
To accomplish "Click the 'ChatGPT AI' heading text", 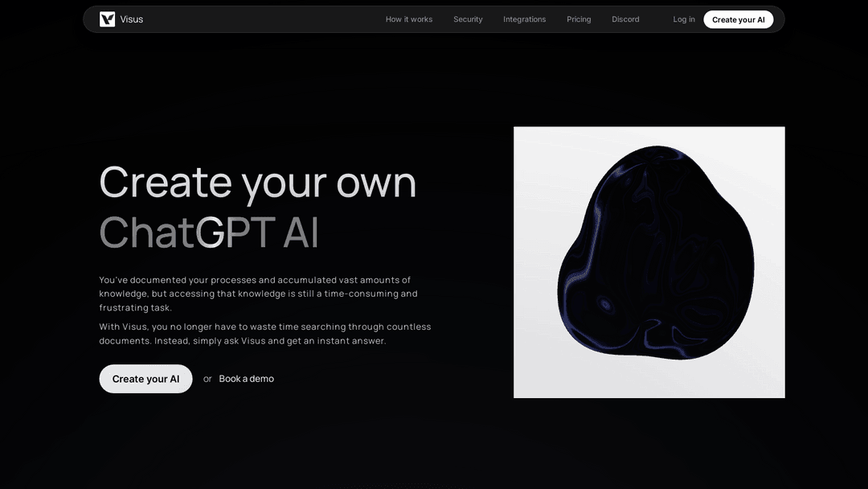I will tap(209, 232).
